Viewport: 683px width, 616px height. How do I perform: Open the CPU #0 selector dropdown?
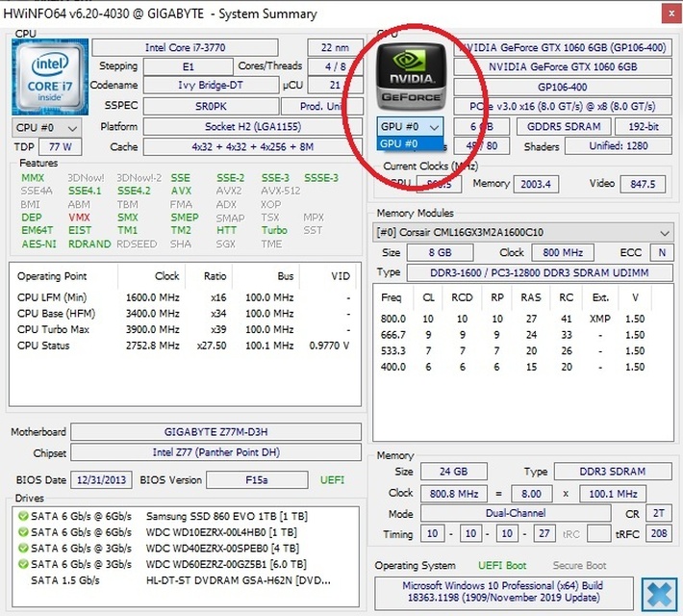[46, 128]
